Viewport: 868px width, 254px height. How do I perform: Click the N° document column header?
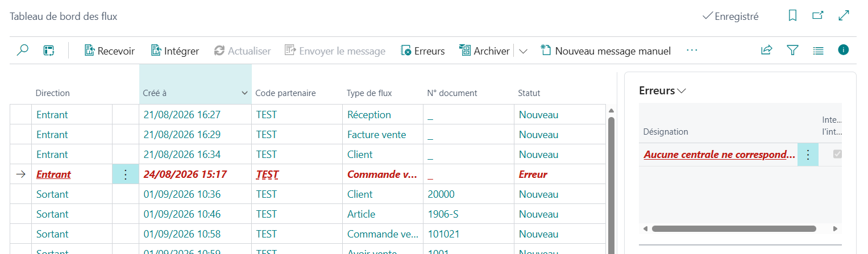pyautogui.click(x=453, y=93)
